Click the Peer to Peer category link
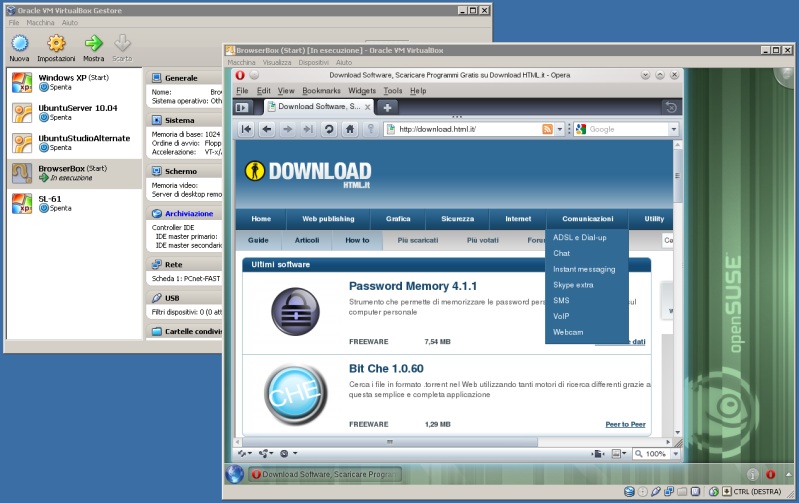This screenshot has height=503, width=799. (x=625, y=424)
